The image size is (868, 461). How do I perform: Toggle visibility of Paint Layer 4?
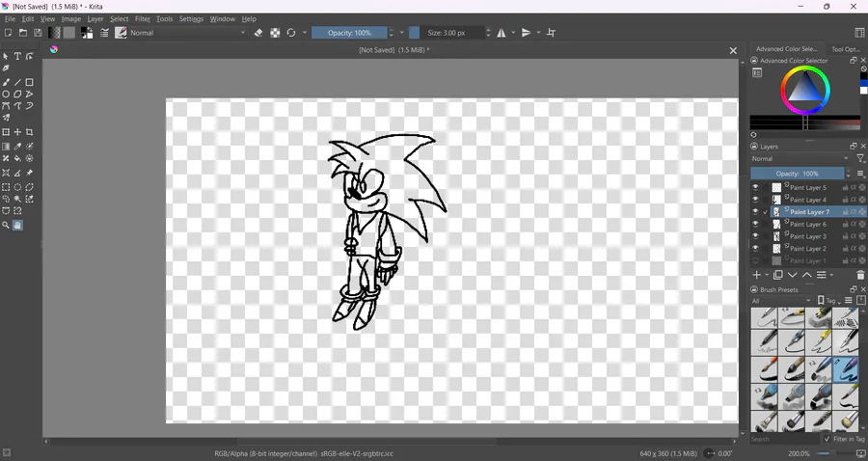(755, 200)
